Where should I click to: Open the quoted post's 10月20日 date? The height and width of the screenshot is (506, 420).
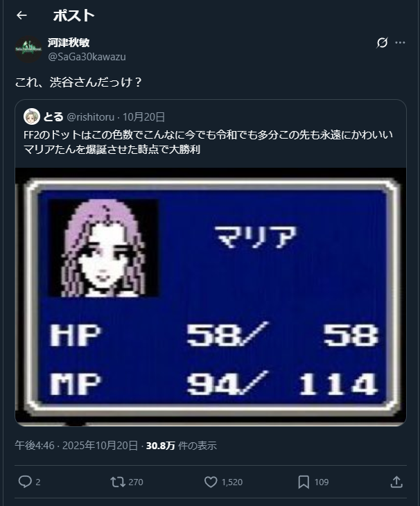pyautogui.click(x=143, y=117)
